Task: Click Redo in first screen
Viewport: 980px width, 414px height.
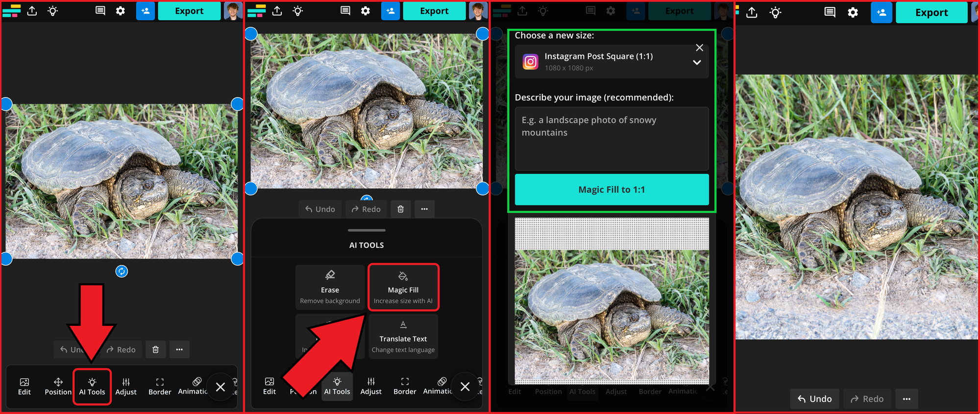Action: point(121,349)
